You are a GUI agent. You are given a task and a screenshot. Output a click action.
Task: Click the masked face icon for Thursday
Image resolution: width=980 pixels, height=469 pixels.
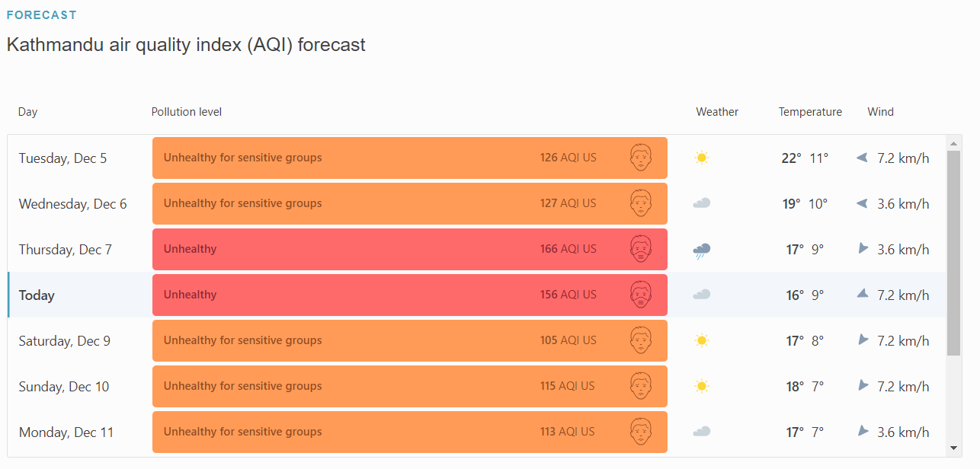pyautogui.click(x=642, y=249)
